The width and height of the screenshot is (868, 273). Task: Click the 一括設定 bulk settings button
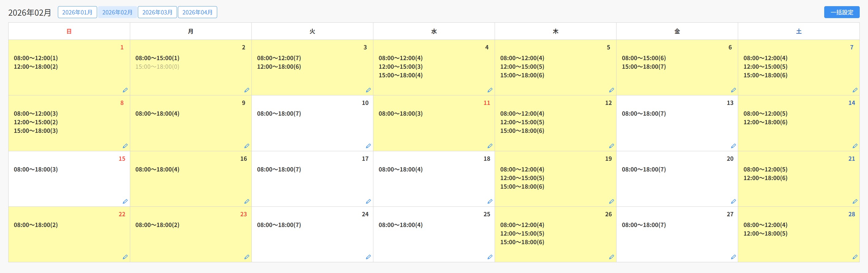click(x=841, y=12)
